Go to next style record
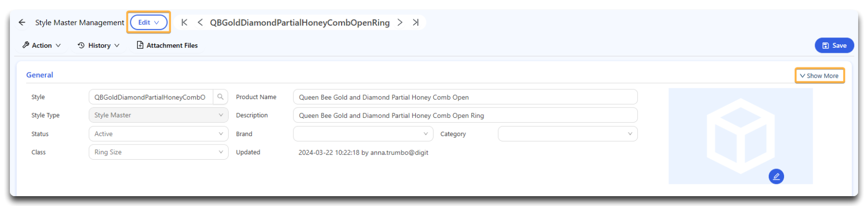Viewport: 868px width, 206px height. 400,23
